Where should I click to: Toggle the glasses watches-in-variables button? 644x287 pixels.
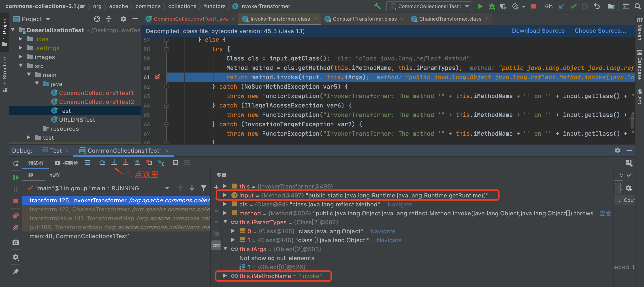click(x=216, y=245)
